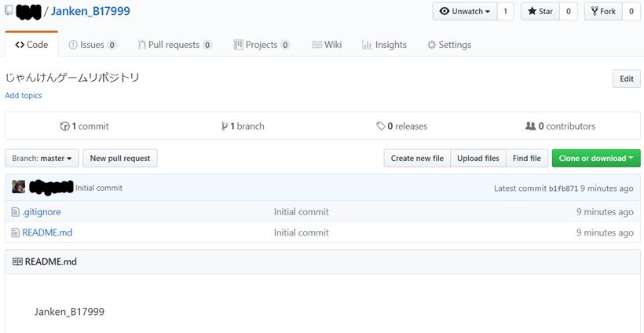Open the Pull requests tab
The height and width of the screenshot is (333, 644).
click(174, 45)
